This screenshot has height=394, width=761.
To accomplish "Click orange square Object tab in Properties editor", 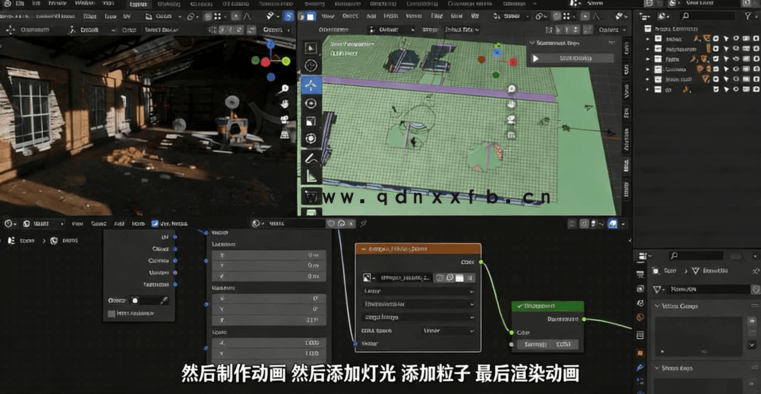I will point(640,352).
